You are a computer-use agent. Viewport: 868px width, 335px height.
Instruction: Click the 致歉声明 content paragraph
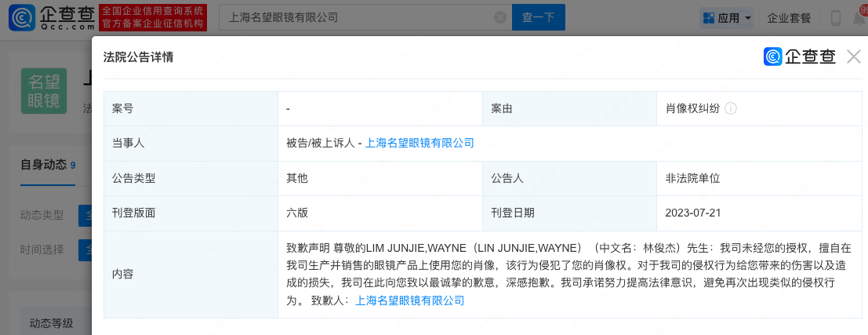tap(569, 274)
